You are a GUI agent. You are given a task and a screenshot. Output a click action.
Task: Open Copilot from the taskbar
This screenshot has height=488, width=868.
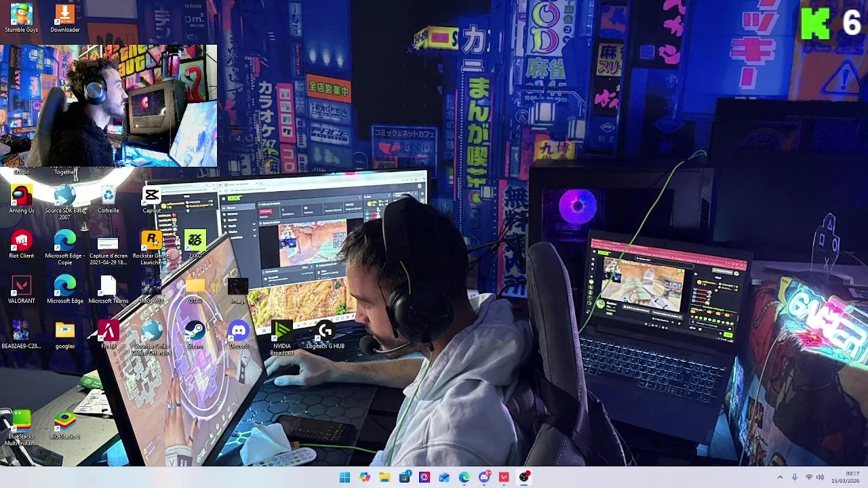[x=365, y=477]
